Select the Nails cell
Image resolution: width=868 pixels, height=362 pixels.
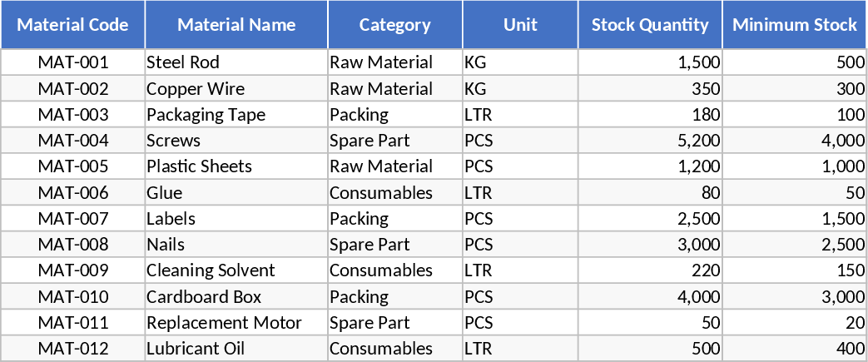[236, 245]
